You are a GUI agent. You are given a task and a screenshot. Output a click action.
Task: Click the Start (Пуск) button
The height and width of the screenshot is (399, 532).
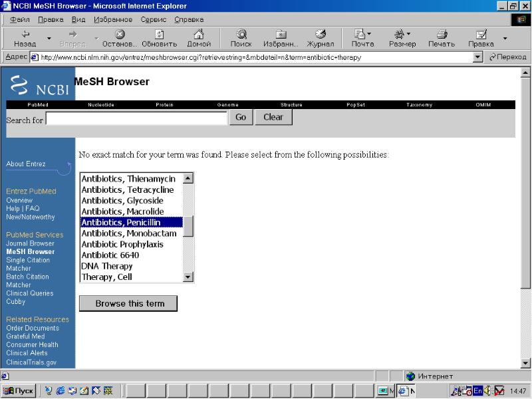coord(19,391)
